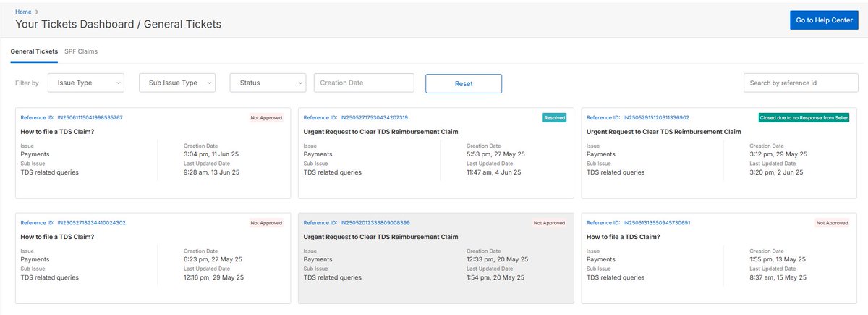Open the Status filter dropdown
The height and width of the screenshot is (315, 868).
[268, 83]
